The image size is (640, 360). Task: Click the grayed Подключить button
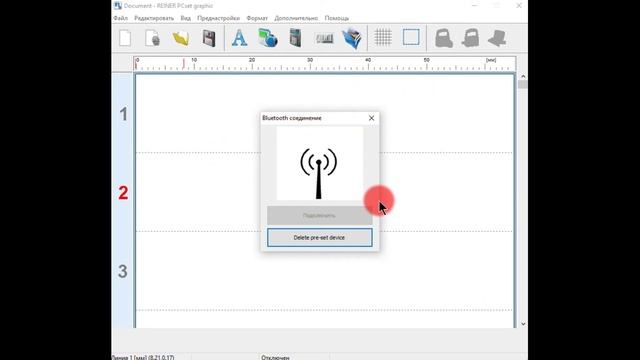click(320, 215)
